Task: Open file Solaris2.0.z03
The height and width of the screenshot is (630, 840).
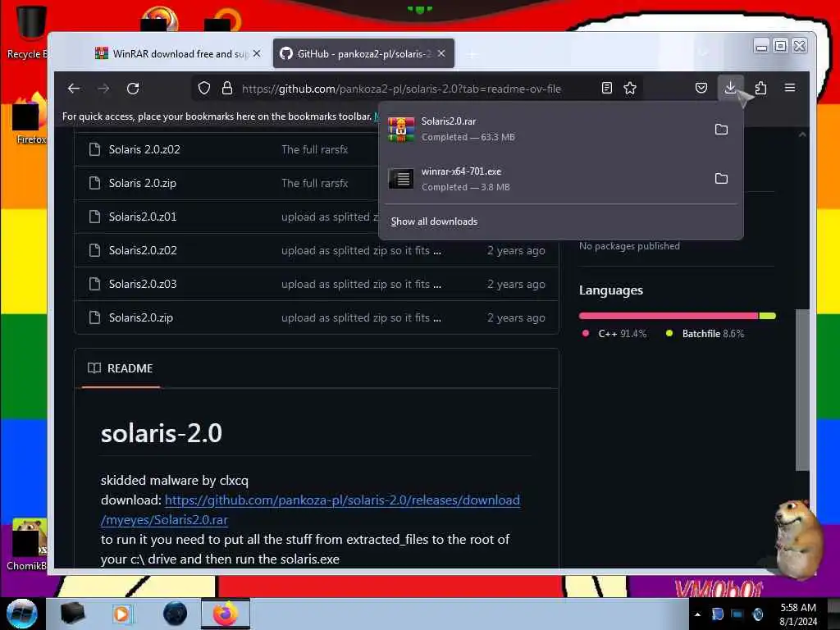Action: [143, 284]
